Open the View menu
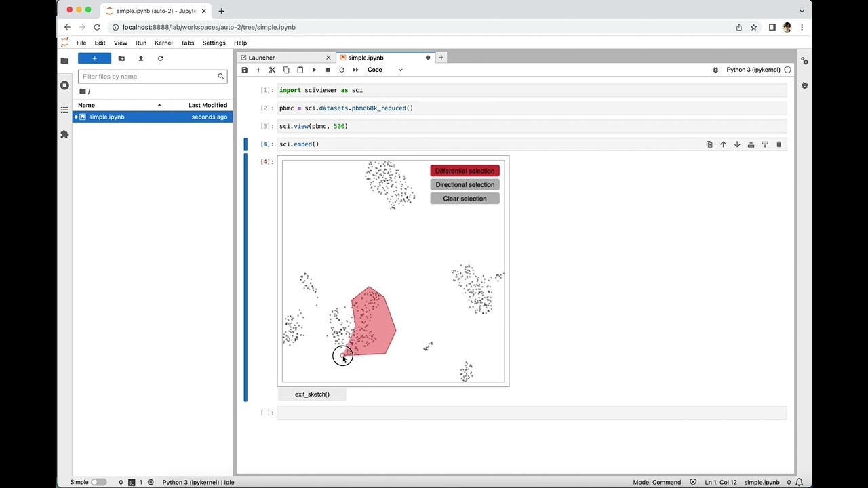Screen dimensions: 868x488 tap(120, 43)
